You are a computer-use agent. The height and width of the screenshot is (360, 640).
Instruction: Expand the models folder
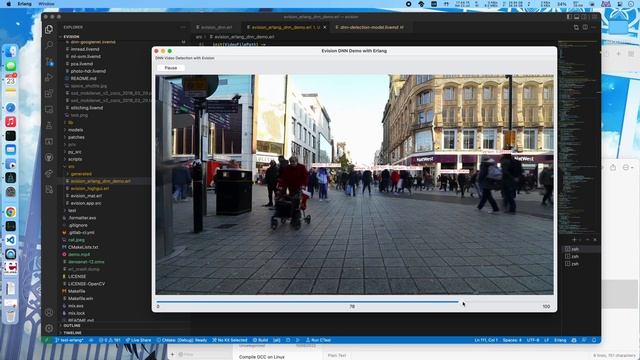click(x=76, y=130)
